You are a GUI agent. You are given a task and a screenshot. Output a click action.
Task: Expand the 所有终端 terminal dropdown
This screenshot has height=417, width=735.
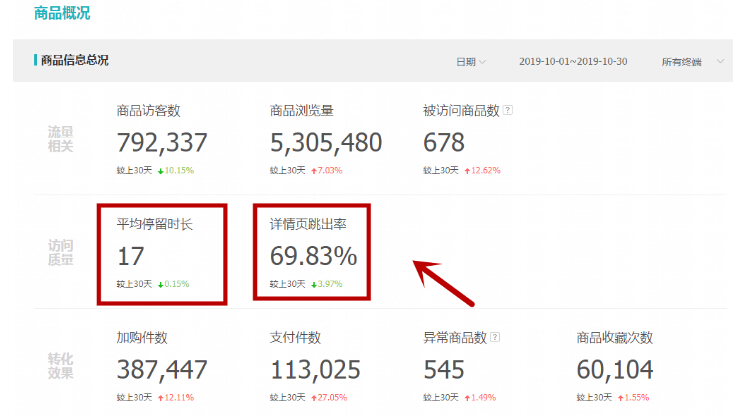point(692,62)
